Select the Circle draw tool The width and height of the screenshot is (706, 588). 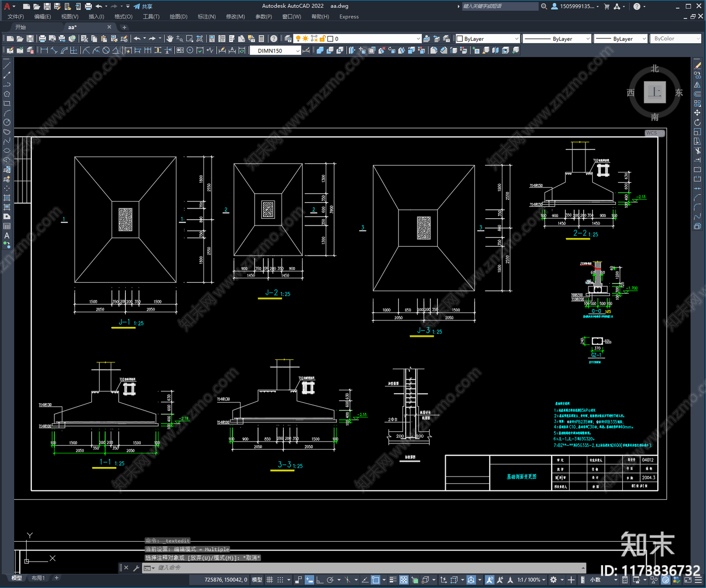(x=7, y=122)
